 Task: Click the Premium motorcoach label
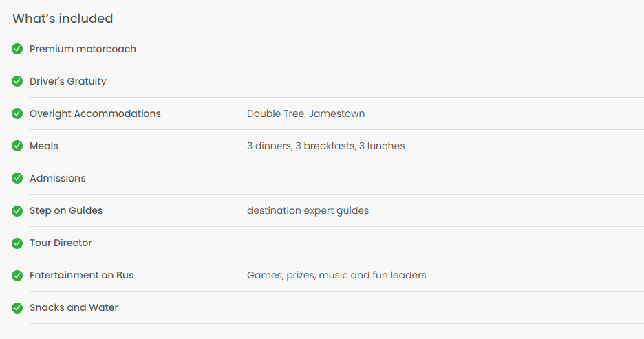[83, 49]
